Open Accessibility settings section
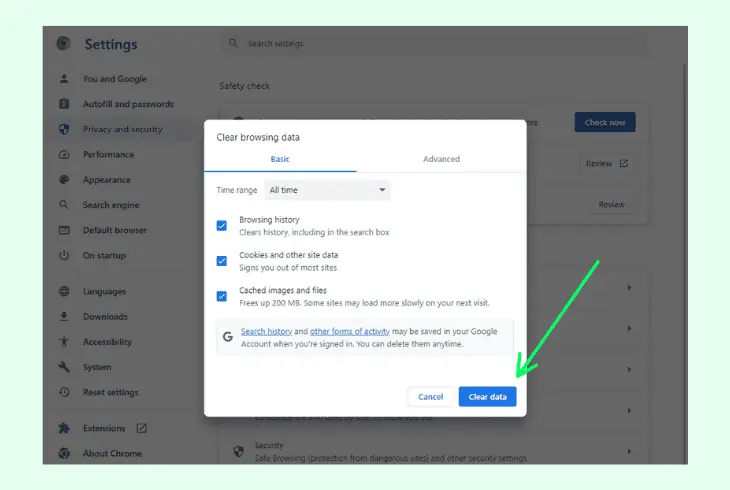The height and width of the screenshot is (490, 730). tap(107, 342)
